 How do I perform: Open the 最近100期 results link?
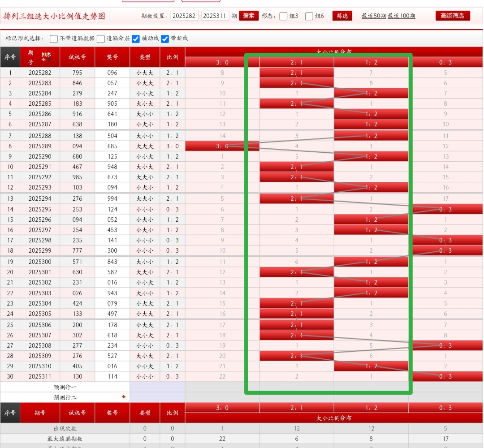(x=402, y=16)
